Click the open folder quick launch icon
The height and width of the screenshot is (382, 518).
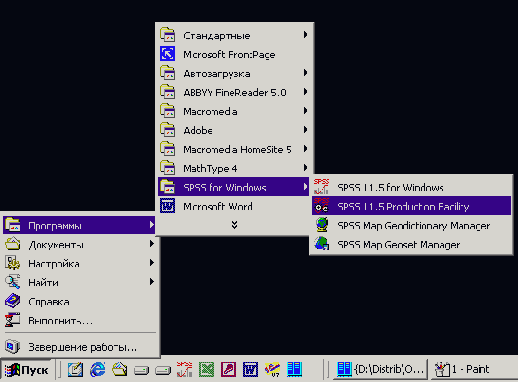point(120,369)
